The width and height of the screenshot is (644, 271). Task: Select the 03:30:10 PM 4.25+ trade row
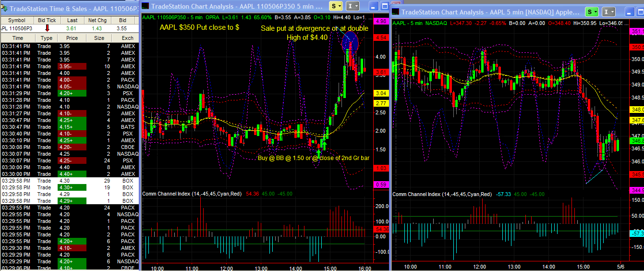(70, 140)
